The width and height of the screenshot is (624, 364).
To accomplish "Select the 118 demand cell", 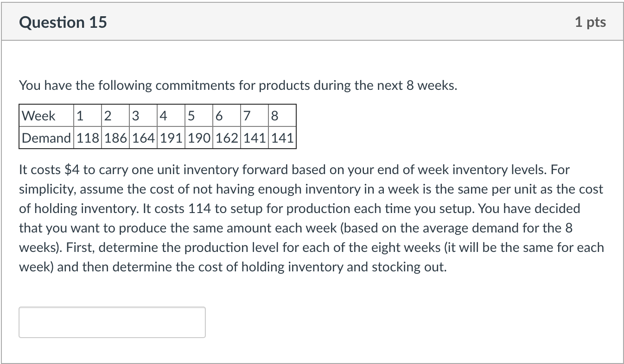I will (x=88, y=138).
